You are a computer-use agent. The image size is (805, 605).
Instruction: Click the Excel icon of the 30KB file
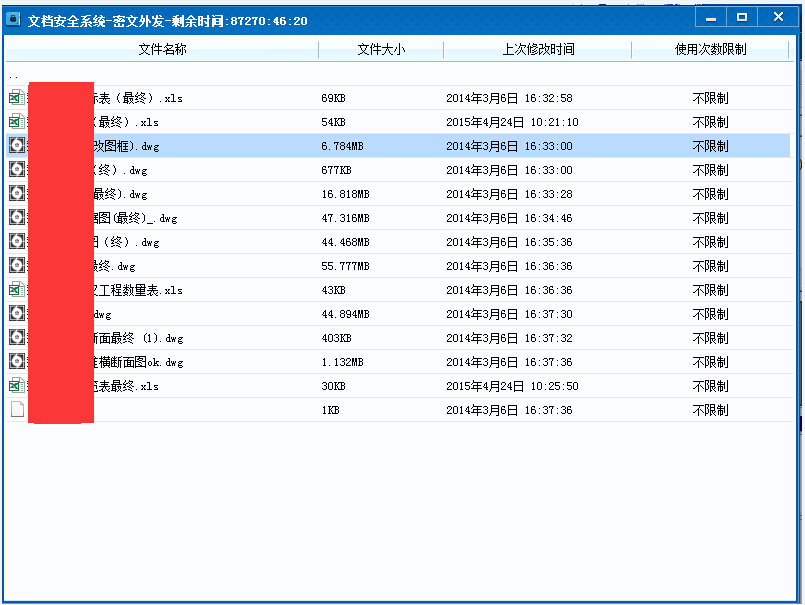(17, 386)
